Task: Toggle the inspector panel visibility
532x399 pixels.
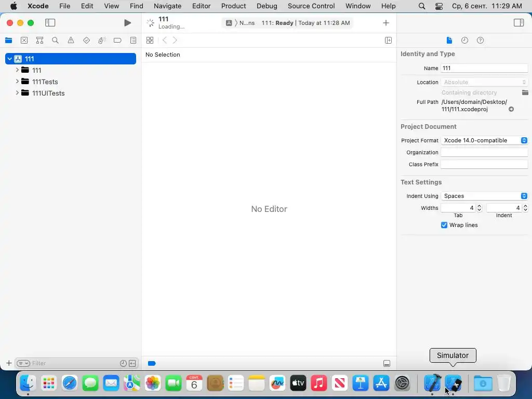Action: pos(519,23)
